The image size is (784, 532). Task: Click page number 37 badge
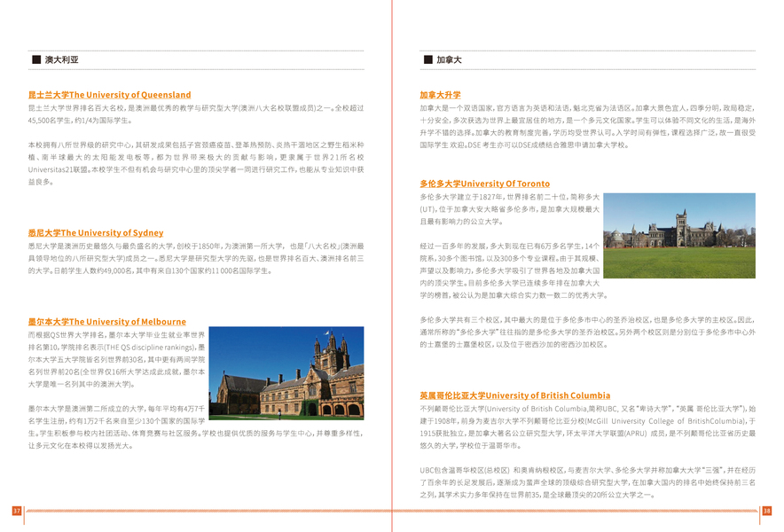pos(17,511)
